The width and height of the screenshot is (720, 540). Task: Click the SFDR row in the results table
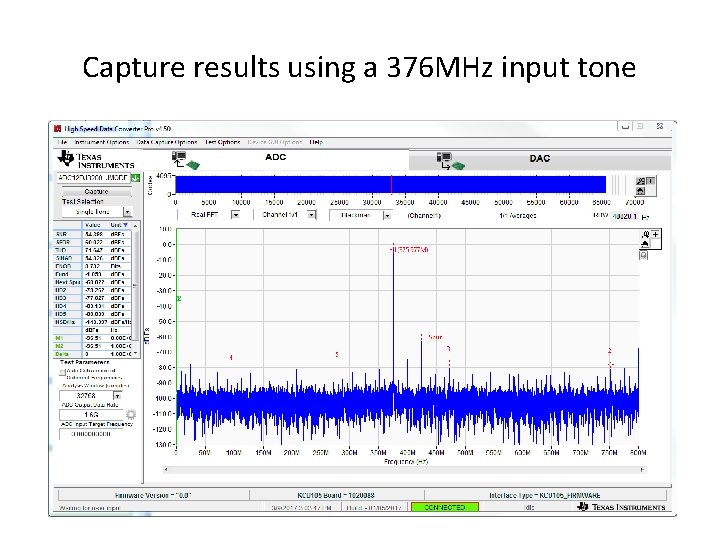pyautogui.click(x=93, y=242)
